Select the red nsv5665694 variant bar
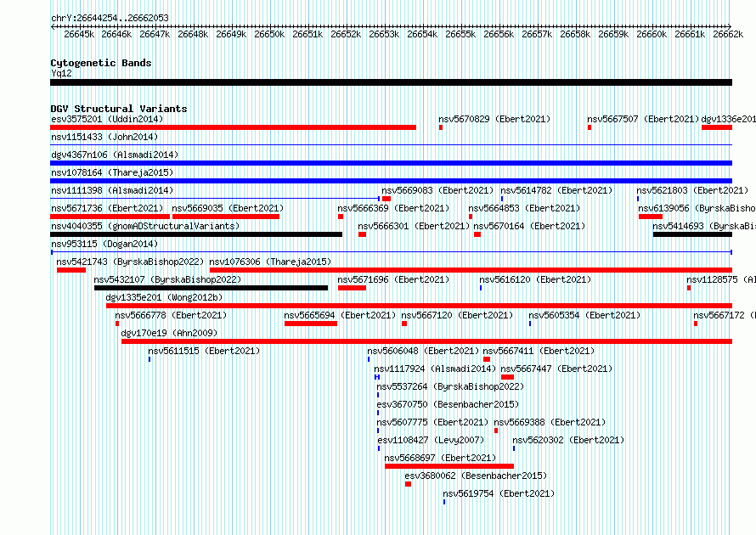 tap(311, 324)
